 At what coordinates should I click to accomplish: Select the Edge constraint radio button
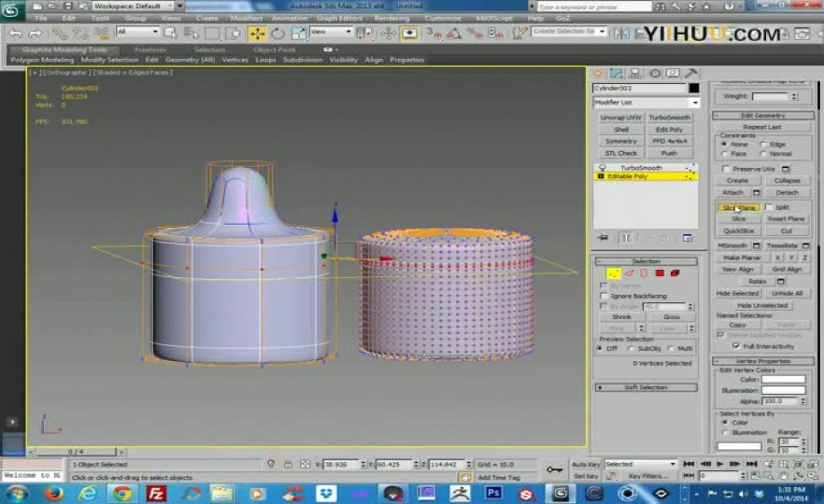[x=763, y=144]
